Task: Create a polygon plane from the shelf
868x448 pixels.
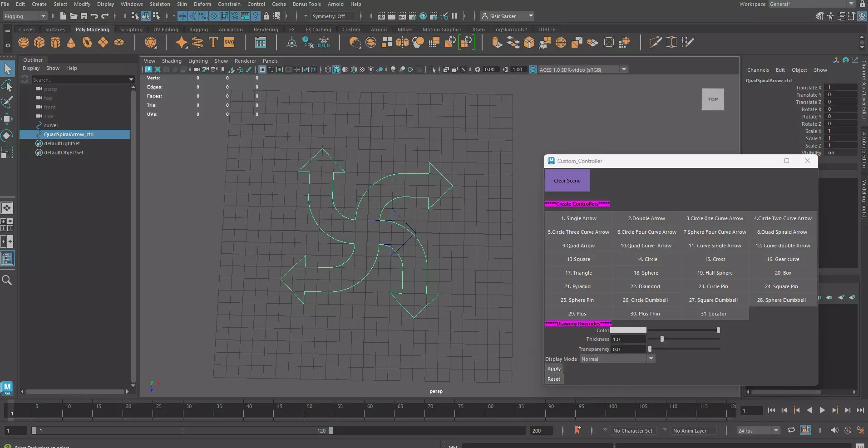Action: coord(103,43)
